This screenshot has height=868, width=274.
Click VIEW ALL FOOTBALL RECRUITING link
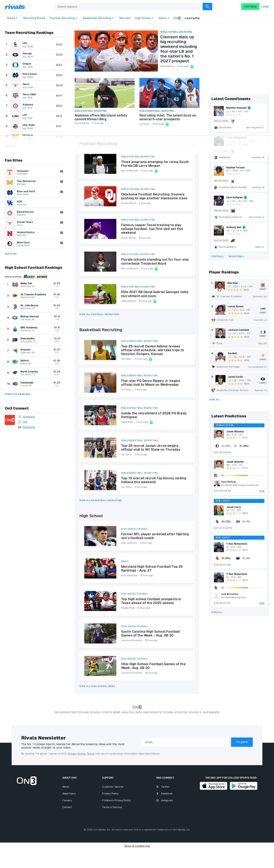99,314
